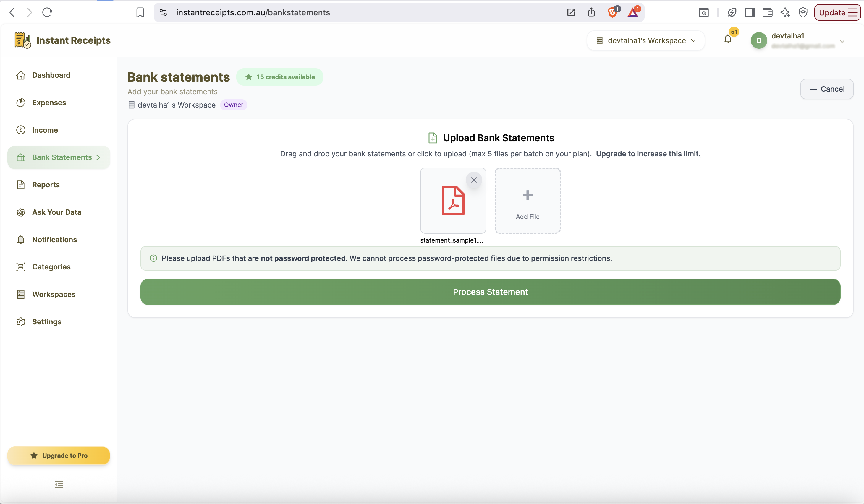The height and width of the screenshot is (504, 864).
Task: Click the Cancel button
Action: [x=827, y=89]
